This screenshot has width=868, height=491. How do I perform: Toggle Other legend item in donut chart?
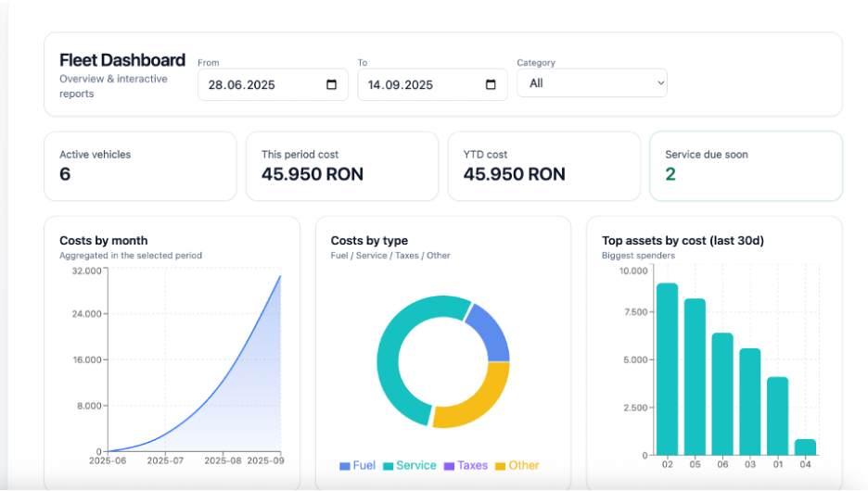517,465
